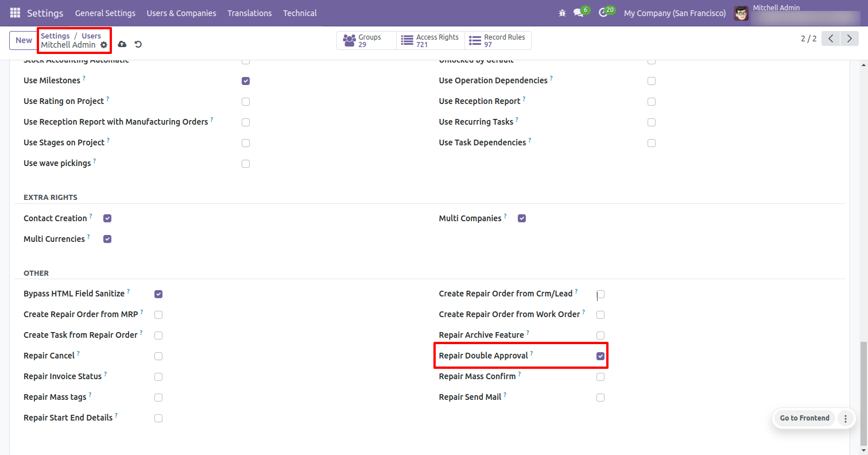The image size is (868, 455).
Task: Tick the Repair Send Mail checkbox
Action: pyautogui.click(x=600, y=398)
